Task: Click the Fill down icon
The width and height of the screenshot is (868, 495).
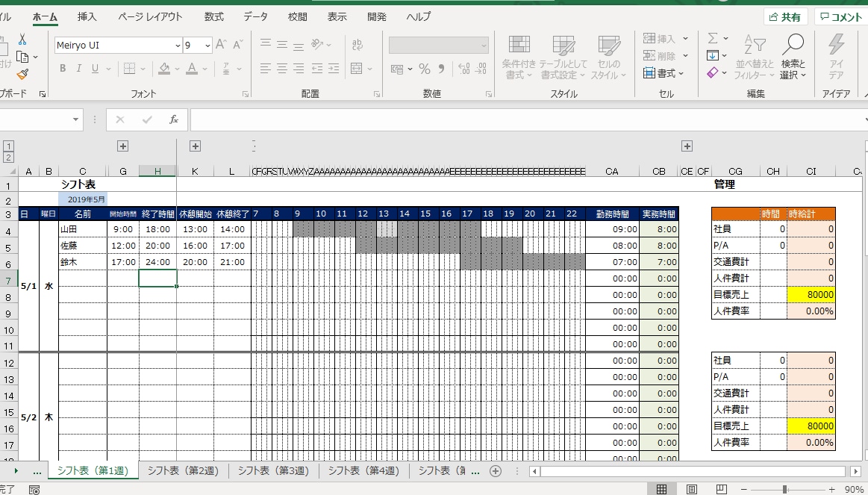Action: (713, 55)
